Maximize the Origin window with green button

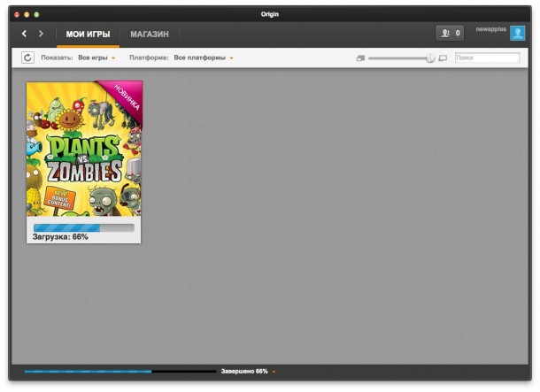[36, 14]
